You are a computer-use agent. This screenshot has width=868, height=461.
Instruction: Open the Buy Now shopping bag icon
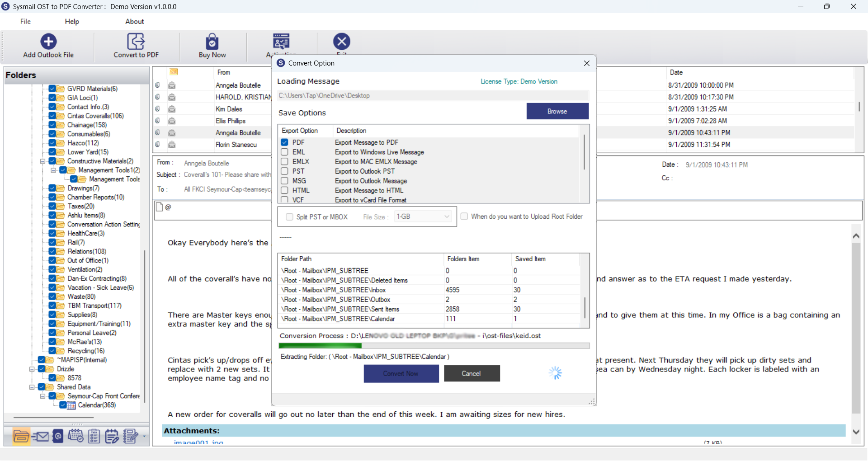coord(212,41)
